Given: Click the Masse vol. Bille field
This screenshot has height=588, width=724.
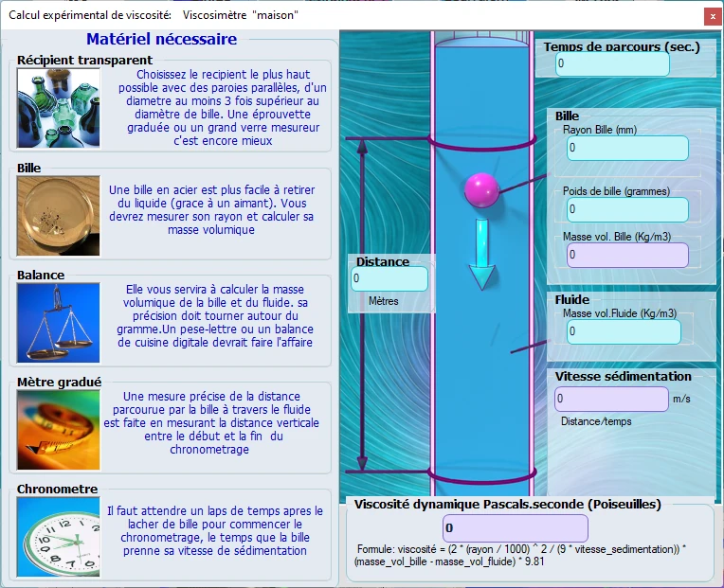Looking at the screenshot, I should click(x=627, y=255).
